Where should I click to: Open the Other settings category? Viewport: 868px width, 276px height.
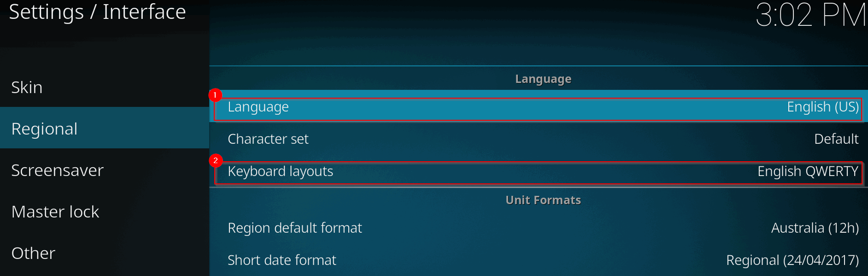(33, 253)
